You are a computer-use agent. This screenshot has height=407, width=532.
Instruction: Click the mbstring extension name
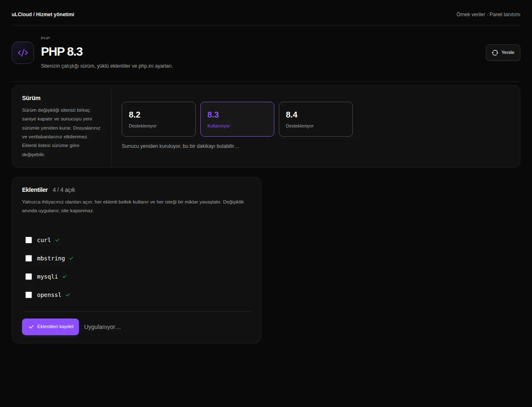[51, 258]
